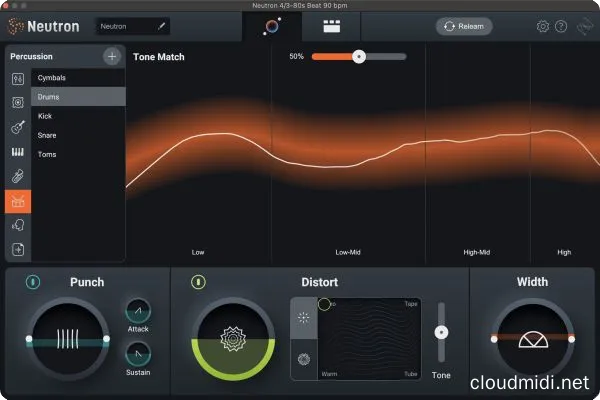Click the pencil icon to rename preset
The width and height of the screenshot is (600, 400).
pyautogui.click(x=160, y=26)
